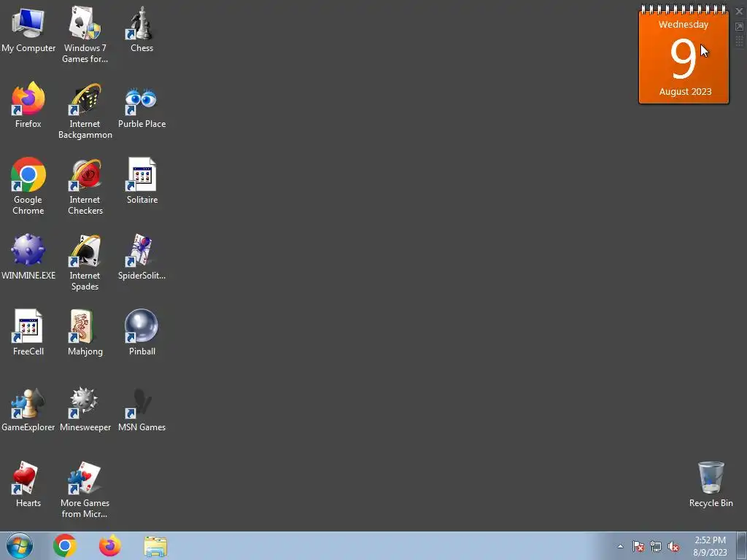Image resolution: width=747 pixels, height=560 pixels.
Task: Select the Mahjong desktop icon
Action: pyautogui.click(x=85, y=332)
